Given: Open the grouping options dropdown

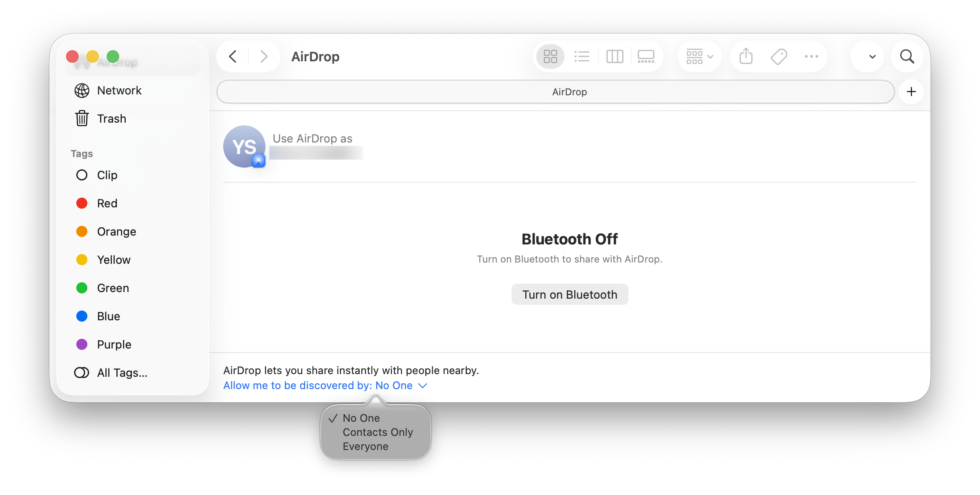Looking at the screenshot, I should 699,56.
